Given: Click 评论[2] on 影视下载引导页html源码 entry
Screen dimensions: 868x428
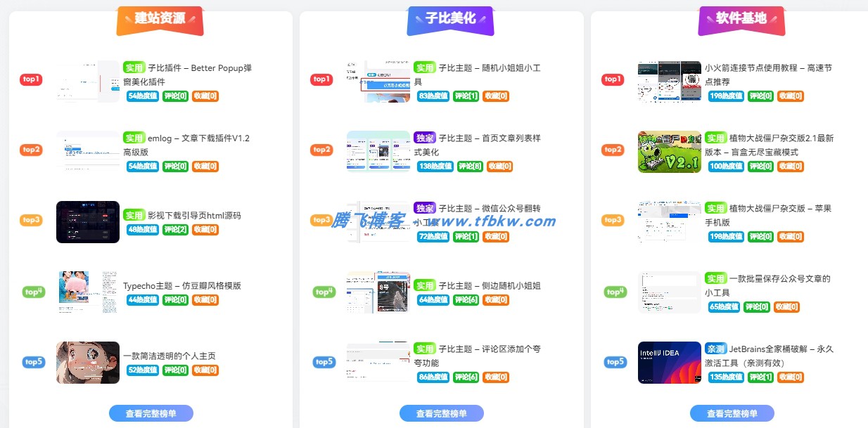Looking at the screenshot, I should coord(174,229).
